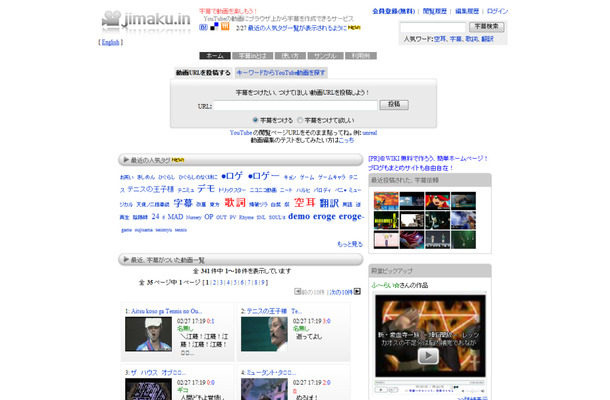Switch to search YouTube by keyword tab
The height and width of the screenshot is (400, 610).
pos(280,73)
